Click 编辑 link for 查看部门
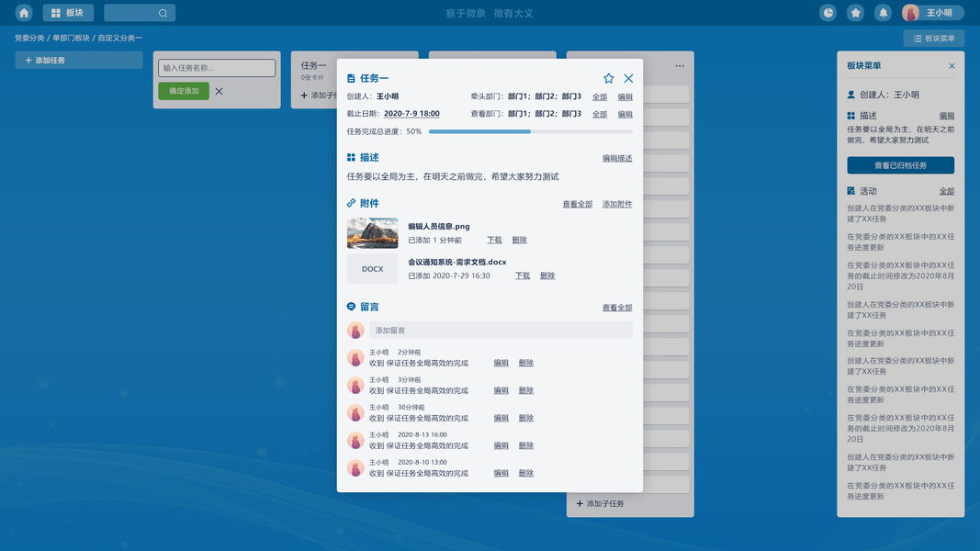The image size is (980, 551). point(625,114)
